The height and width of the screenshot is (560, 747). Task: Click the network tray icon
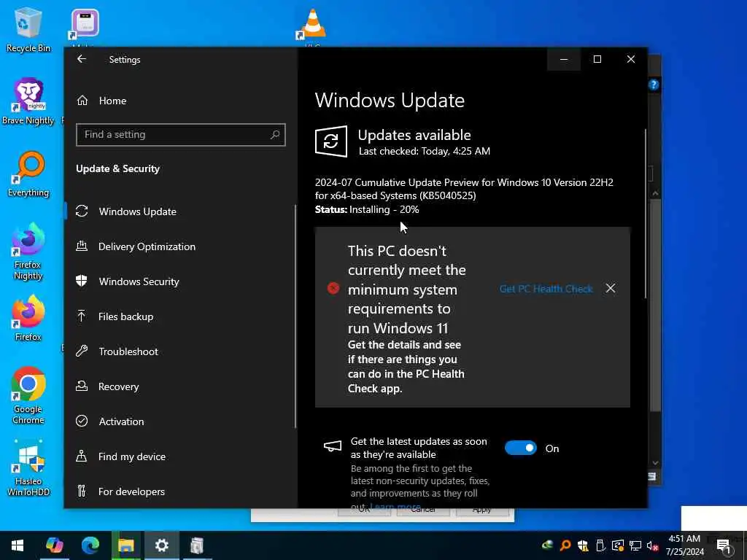[x=635, y=545]
